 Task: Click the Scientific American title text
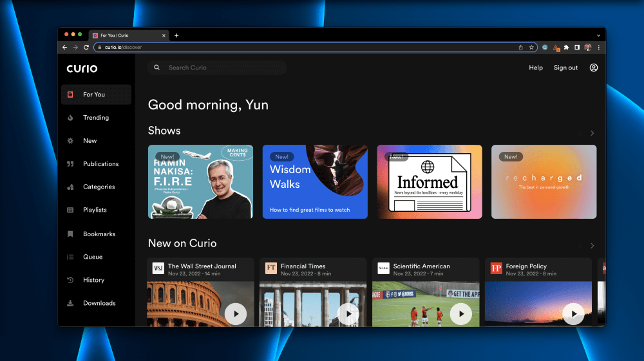(421, 266)
